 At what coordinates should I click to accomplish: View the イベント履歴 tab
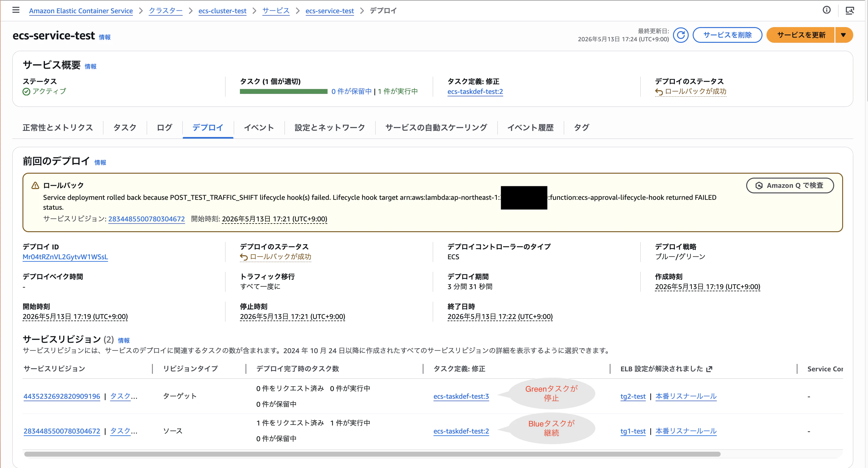tap(530, 127)
